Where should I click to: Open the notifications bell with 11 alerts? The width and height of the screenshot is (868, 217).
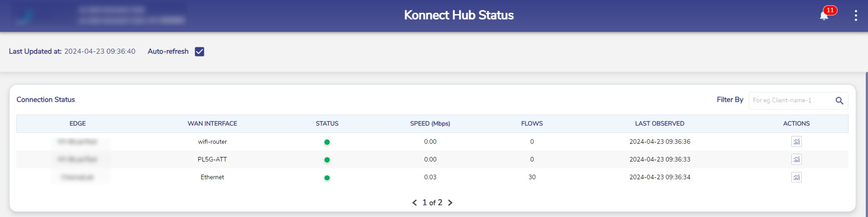(824, 15)
